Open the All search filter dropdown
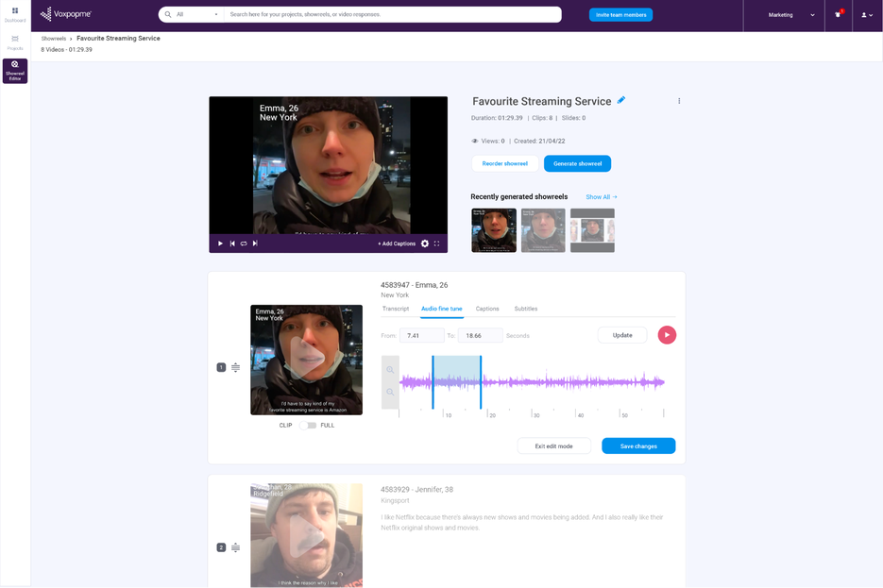The image size is (883, 588). [x=193, y=14]
